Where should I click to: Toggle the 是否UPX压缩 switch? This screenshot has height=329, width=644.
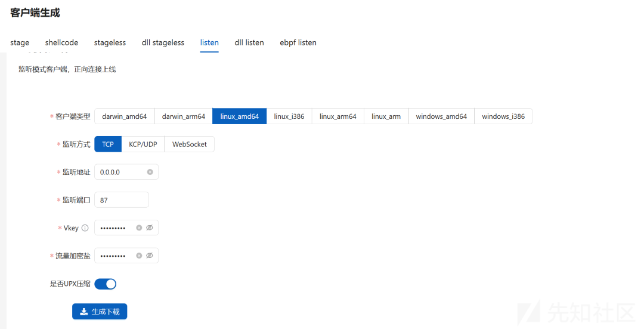(106, 284)
